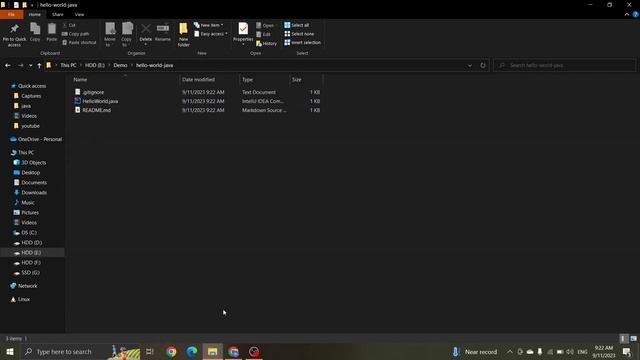Click the Rename ribbon icon
Viewport: 640px width, 360px height.
pyautogui.click(x=163, y=32)
